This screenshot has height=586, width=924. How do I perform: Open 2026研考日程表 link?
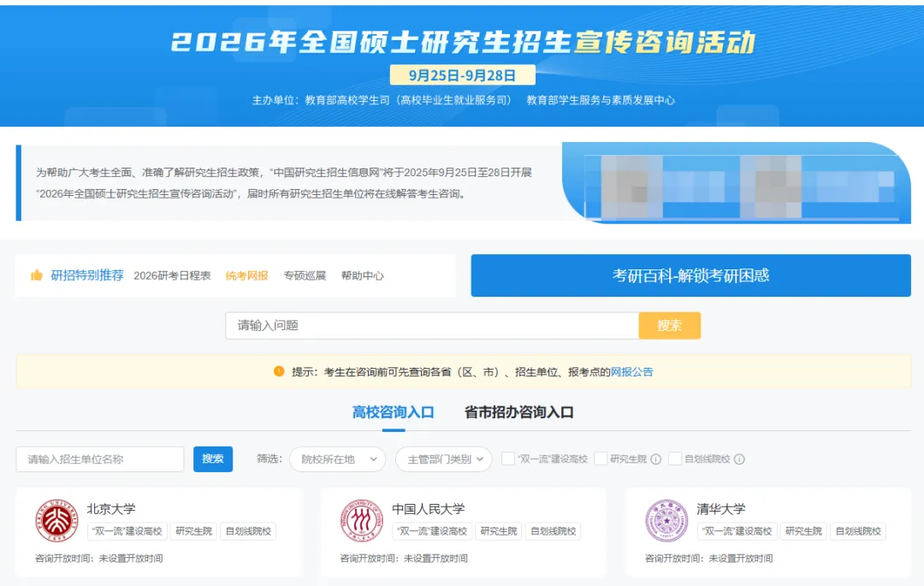point(172,275)
